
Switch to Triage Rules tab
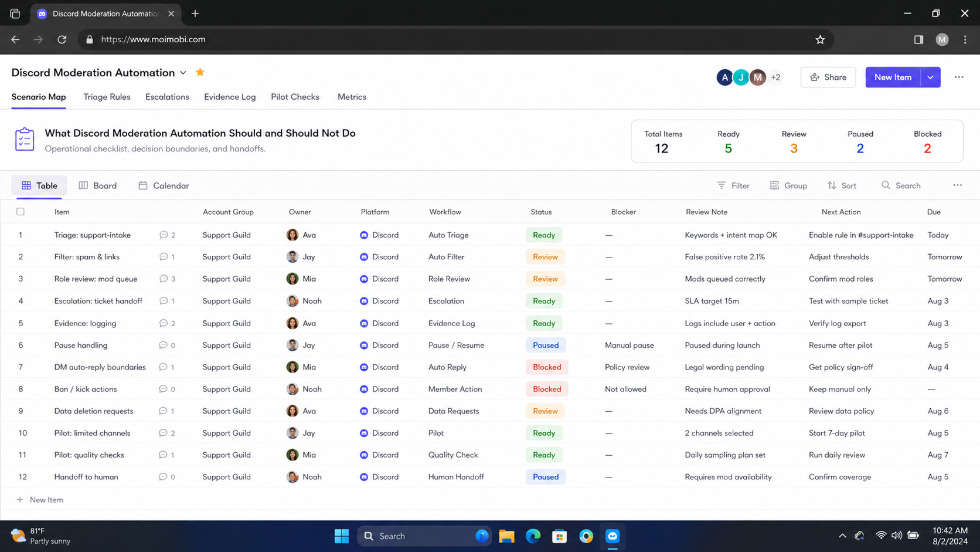(107, 97)
